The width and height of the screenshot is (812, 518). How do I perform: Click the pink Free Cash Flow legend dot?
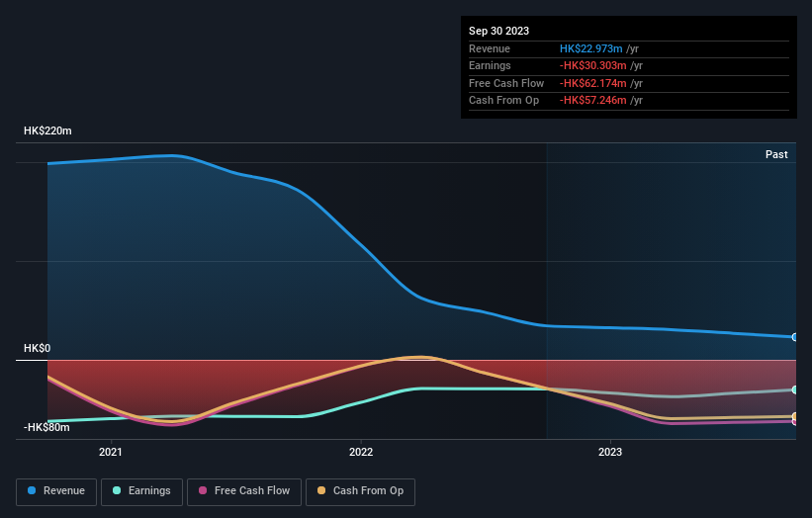[x=203, y=490]
